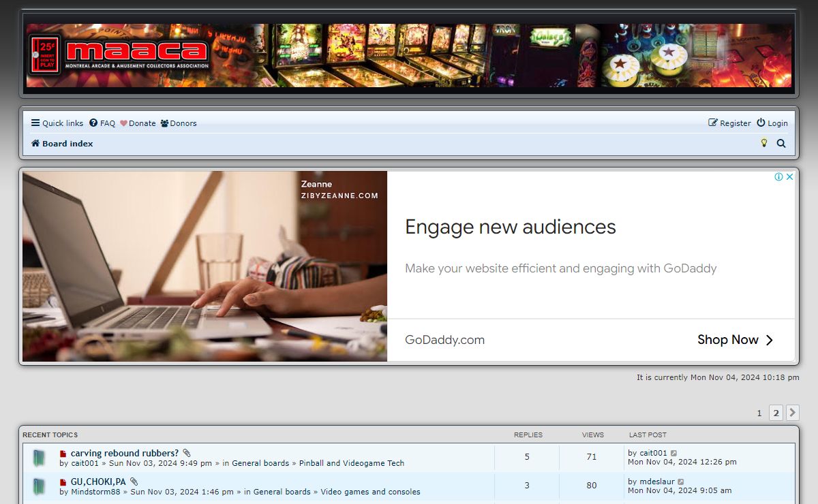Open GoDaddy.com from the ad

coord(444,340)
